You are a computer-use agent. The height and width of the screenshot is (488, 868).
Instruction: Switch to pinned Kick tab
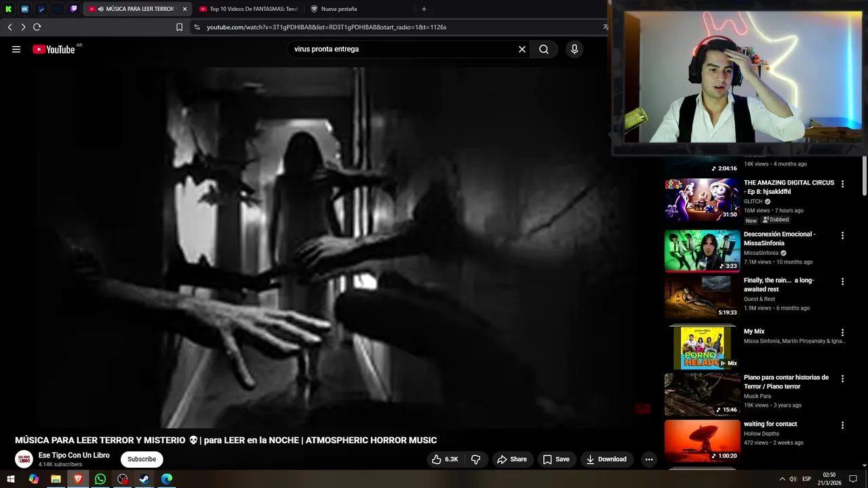[x=9, y=9]
